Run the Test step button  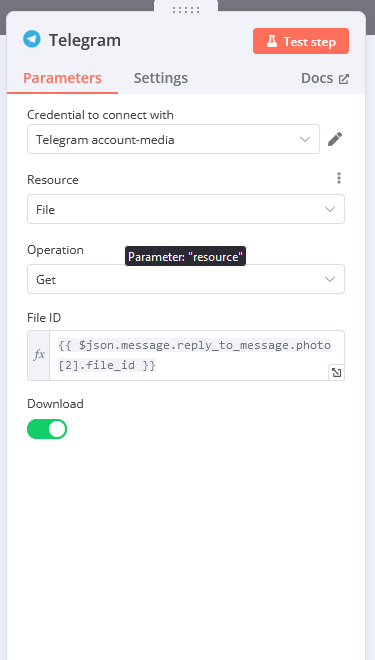point(301,41)
